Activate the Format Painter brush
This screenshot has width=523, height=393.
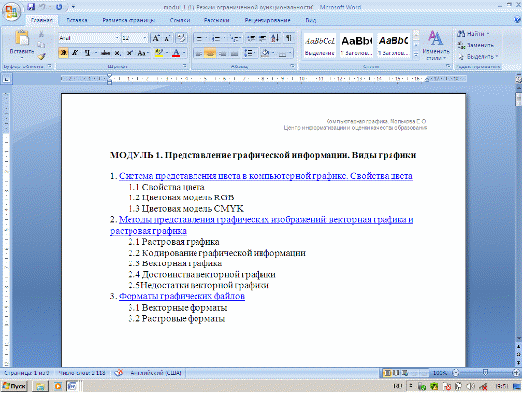coord(41,56)
